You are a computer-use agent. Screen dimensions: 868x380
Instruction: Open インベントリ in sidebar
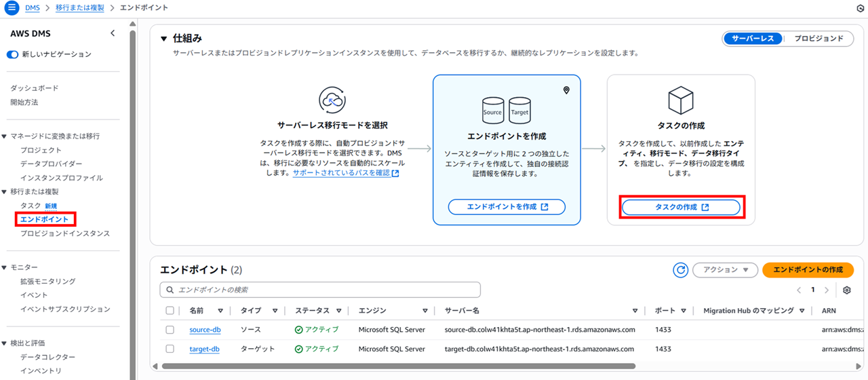pos(41,370)
